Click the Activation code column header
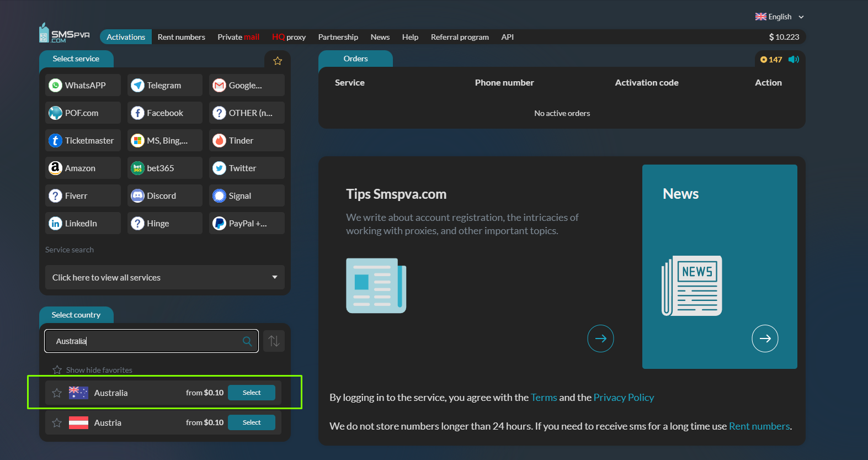The height and width of the screenshot is (460, 868). (x=647, y=83)
